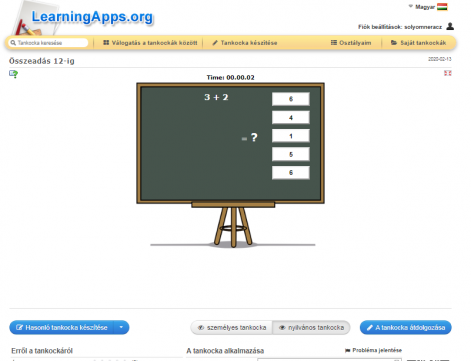Screen dimensions: 471x361
Task: Toggle fullscreen with the red arrows icon
Action: pos(448,73)
